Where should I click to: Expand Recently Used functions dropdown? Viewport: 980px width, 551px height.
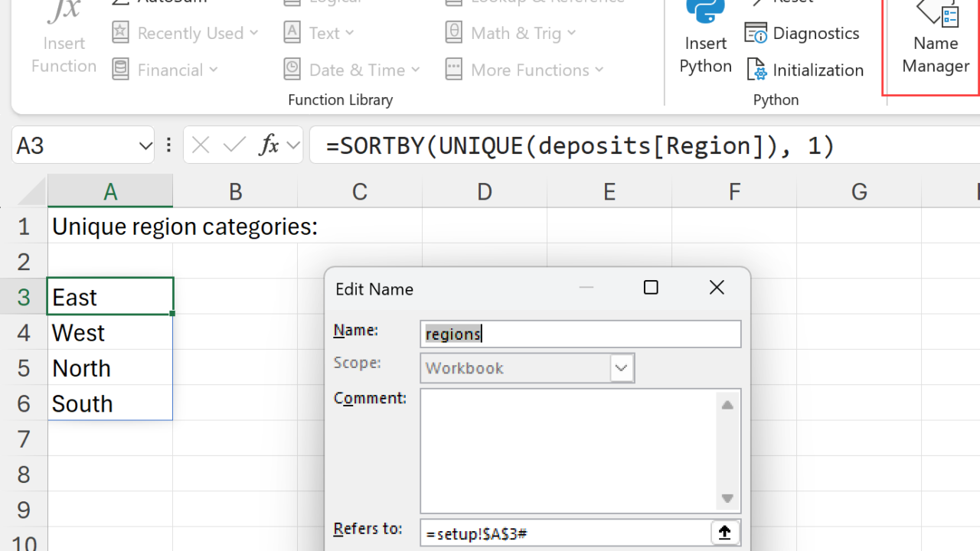tap(186, 34)
